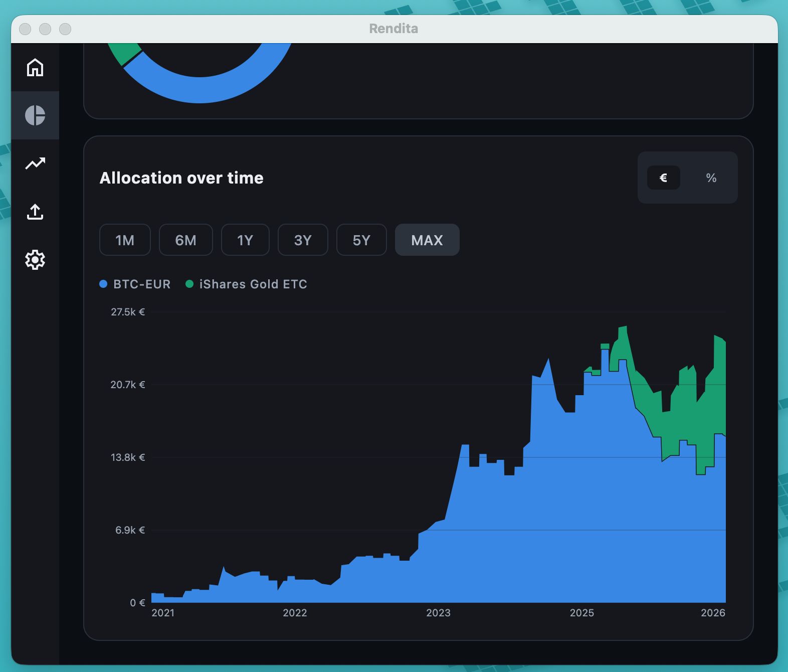Switch chart to euro values
The image size is (788, 672).
[x=663, y=178]
